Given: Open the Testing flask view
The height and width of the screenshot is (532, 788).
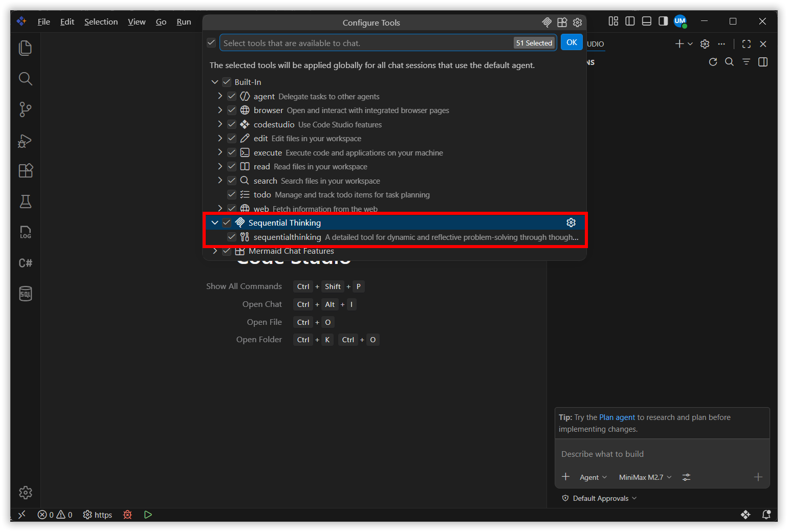Looking at the screenshot, I should 25,202.
